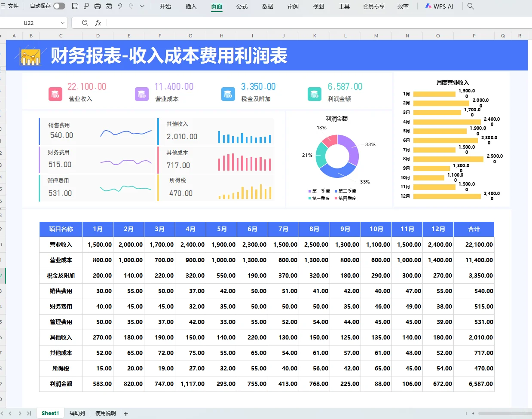
Task: Click the Name Box showing U22
Action: coord(29,23)
